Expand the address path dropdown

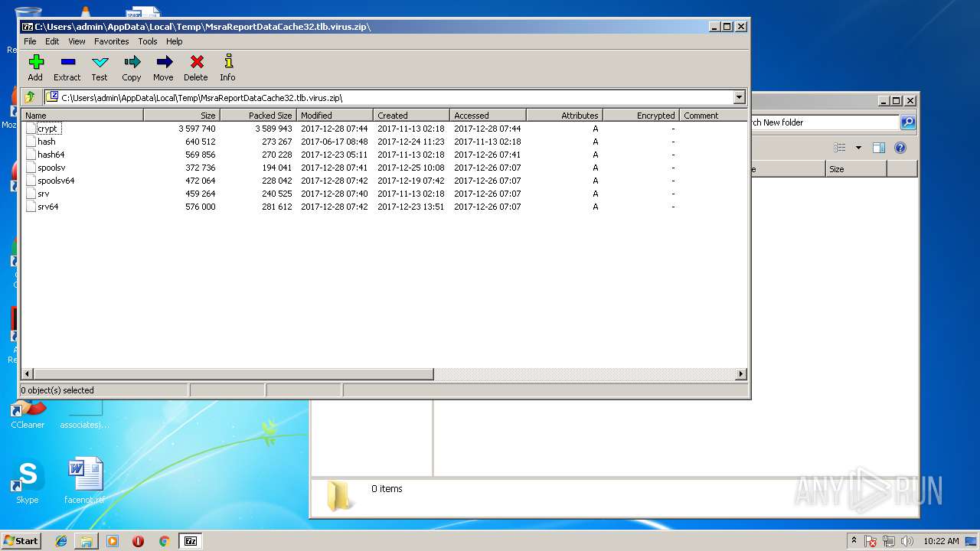[739, 97]
